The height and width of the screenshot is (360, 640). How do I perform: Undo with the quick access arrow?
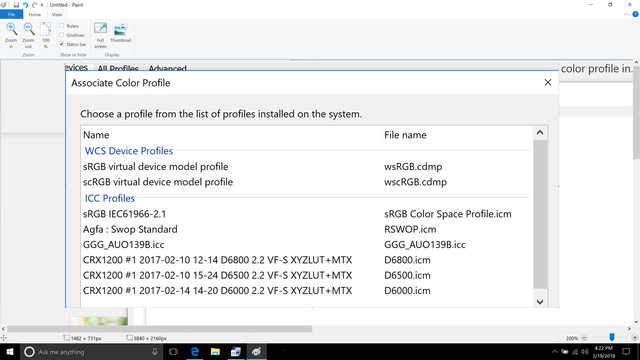pos(25,5)
